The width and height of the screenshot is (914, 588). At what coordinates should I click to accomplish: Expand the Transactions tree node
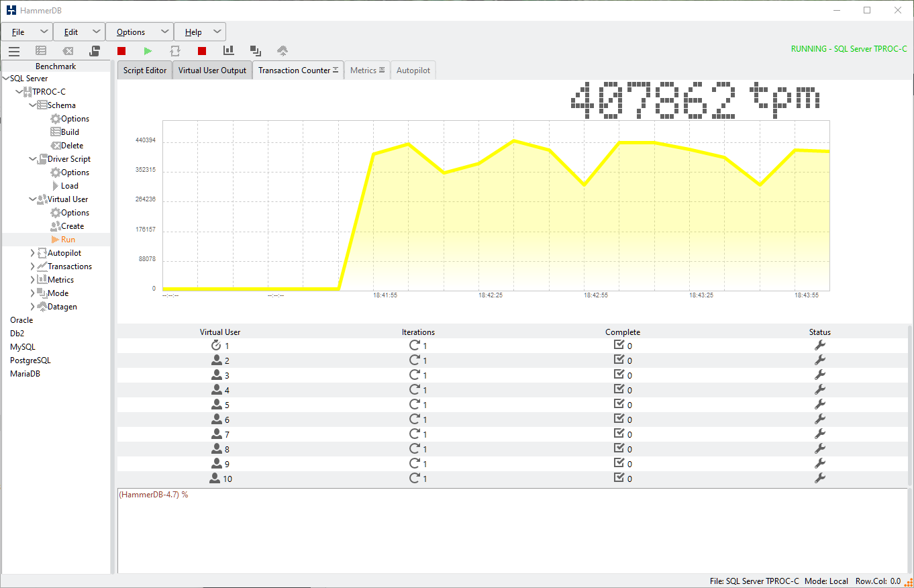[x=33, y=266]
